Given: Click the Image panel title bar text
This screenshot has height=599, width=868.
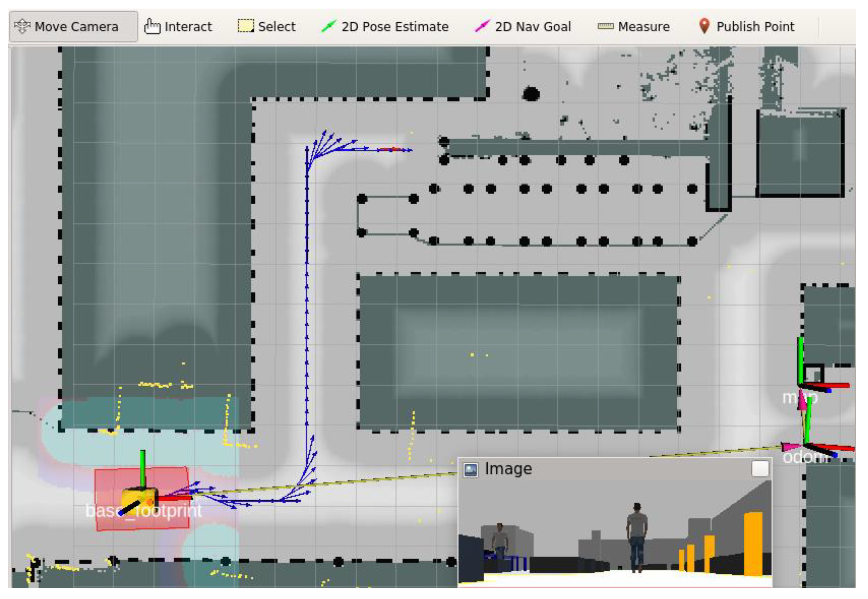Looking at the screenshot, I should pyautogui.click(x=508, y=469).
